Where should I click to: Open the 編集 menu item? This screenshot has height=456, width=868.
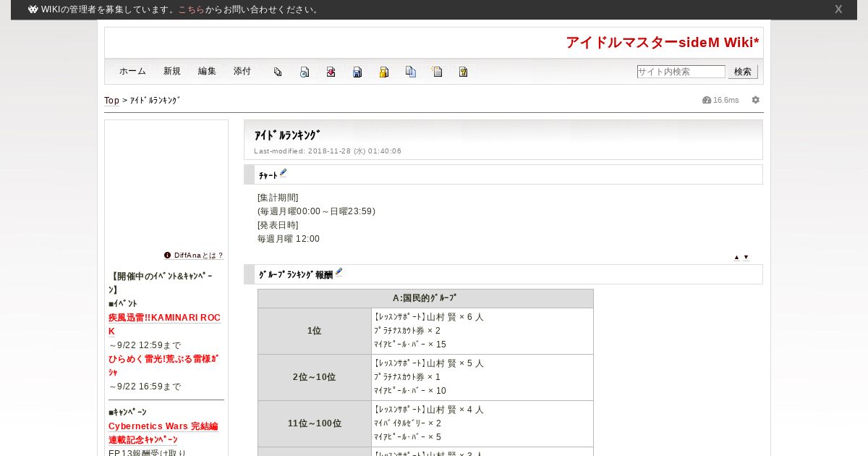(207, 72)
